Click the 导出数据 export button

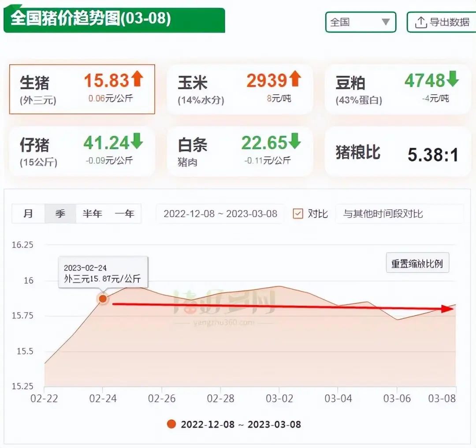pyautogui.click(x=443, y=22)
